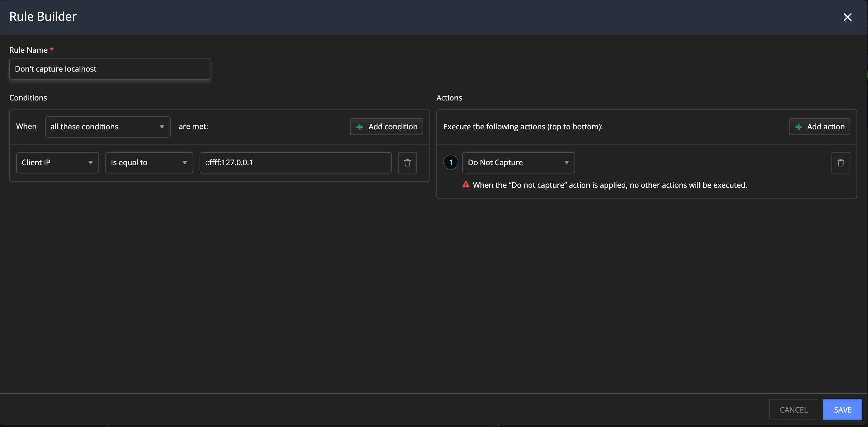Click the Add condition button label
The width and height of the screenshot is (868, 427).
click(393, 127)
